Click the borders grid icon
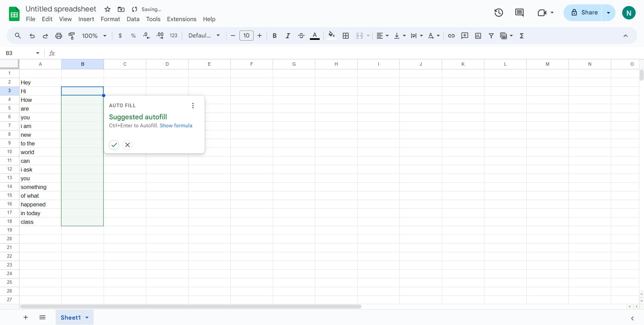Viewport: 644px width, 325px height. click(x=345, y=36)
